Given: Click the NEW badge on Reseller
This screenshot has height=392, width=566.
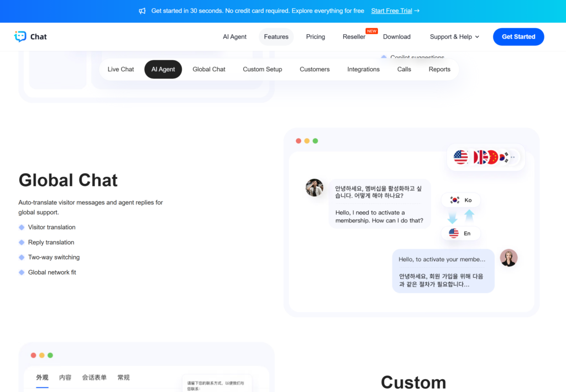Looking at the screenshot, I should (371, 31).
